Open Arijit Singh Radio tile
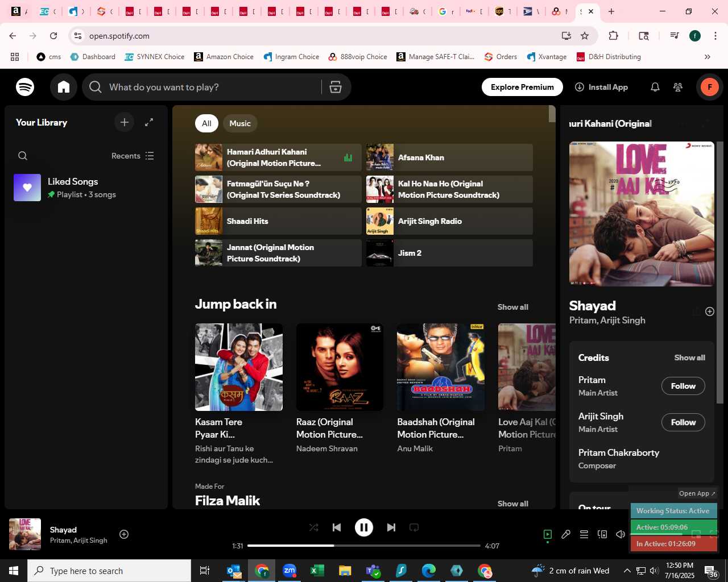 [449, 221]
